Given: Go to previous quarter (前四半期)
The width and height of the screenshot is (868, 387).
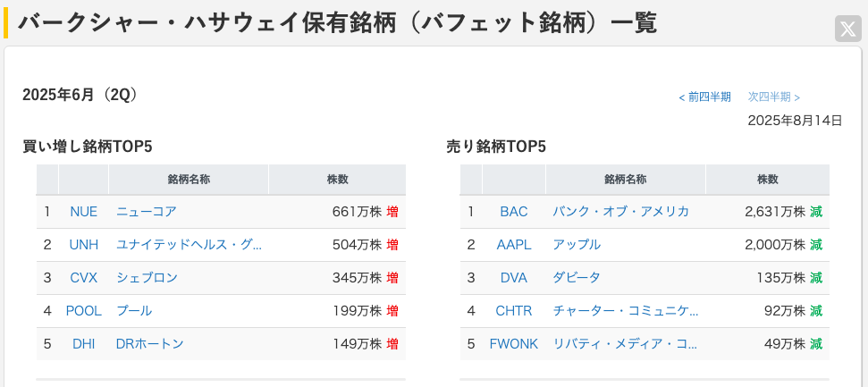Looking at the screenshot, I should [705, 97].
